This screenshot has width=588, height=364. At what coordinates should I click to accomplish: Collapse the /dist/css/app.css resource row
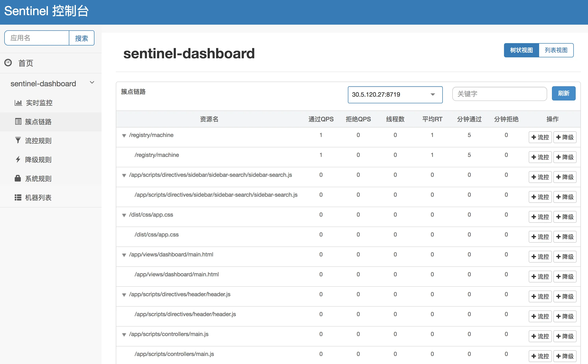click(x=124, y=215)
